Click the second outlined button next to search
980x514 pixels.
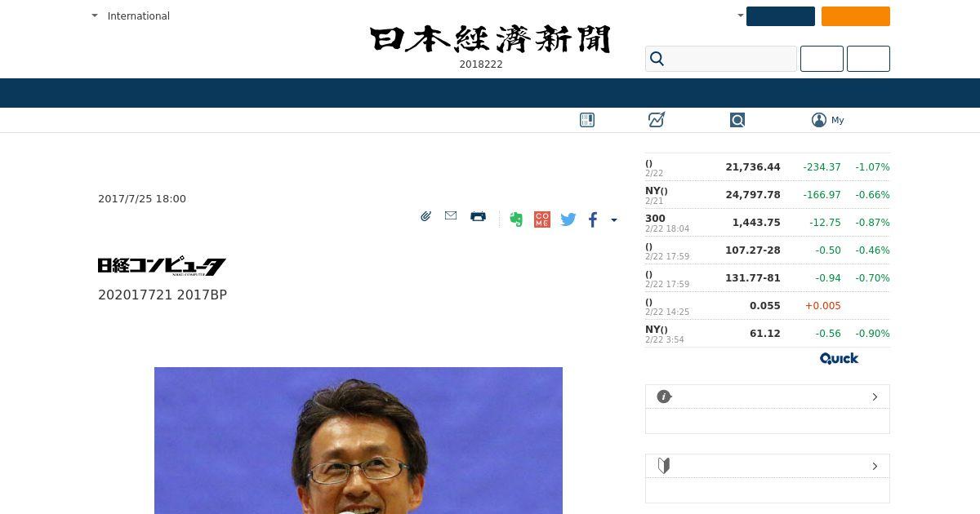pyautogui.click(x=868, y=59)
